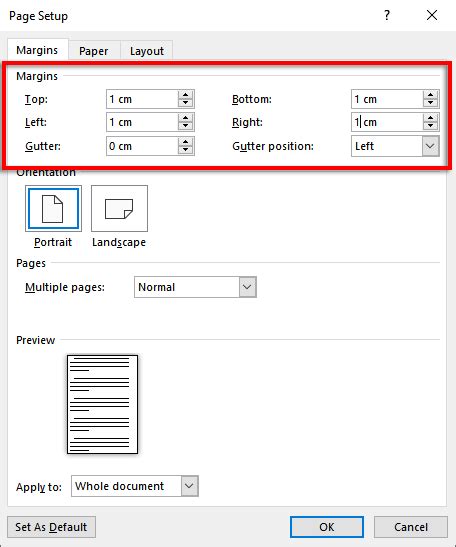
Task: Click the Left margin input field
Action: tap(142, 122)
